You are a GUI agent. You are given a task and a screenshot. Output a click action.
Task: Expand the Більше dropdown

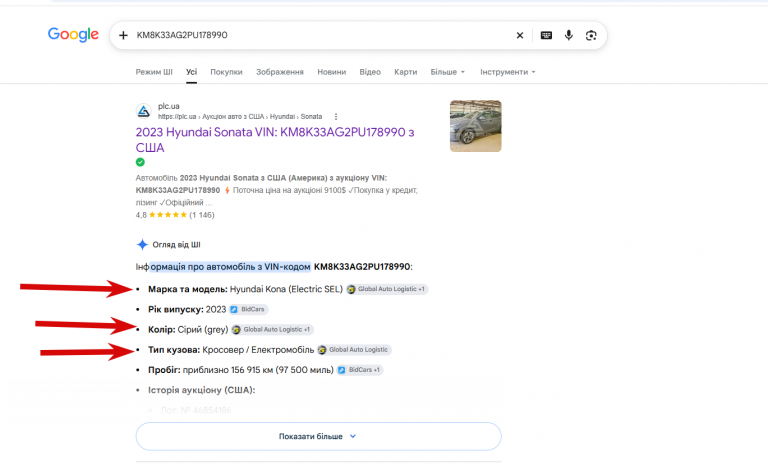click(x=448, y=72)
